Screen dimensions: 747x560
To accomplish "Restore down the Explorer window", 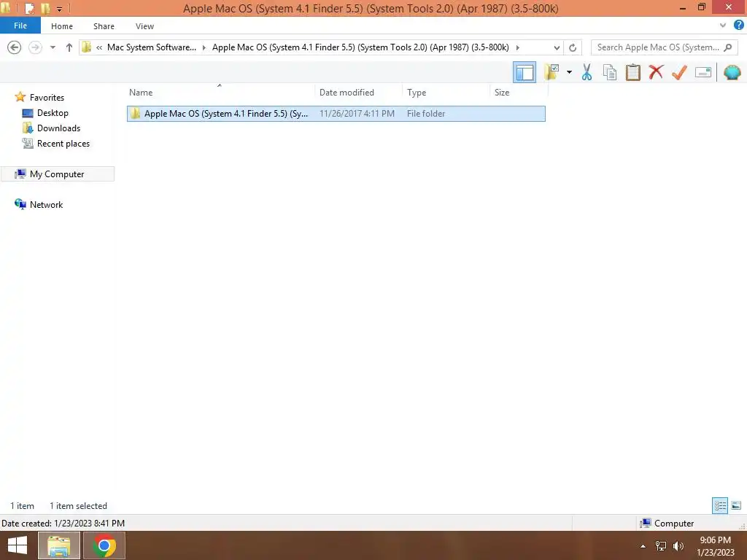I will click(x=701, y=7).
